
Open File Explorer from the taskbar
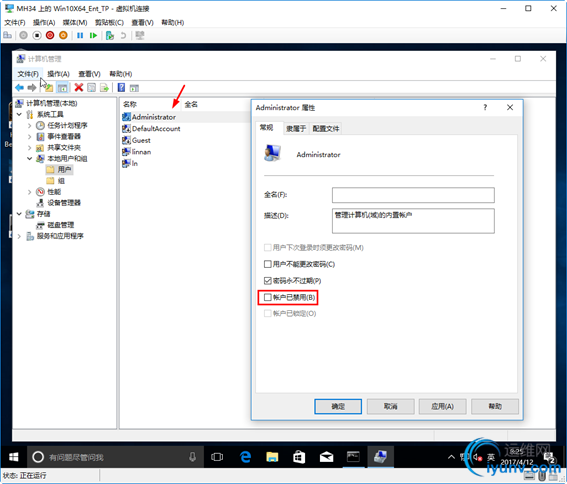(272, 457)
